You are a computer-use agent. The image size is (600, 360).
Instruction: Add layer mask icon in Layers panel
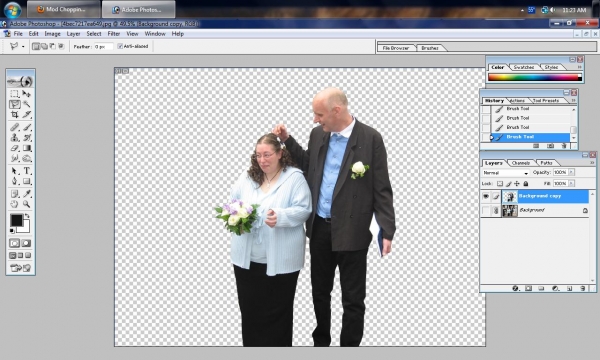(528, 288)
